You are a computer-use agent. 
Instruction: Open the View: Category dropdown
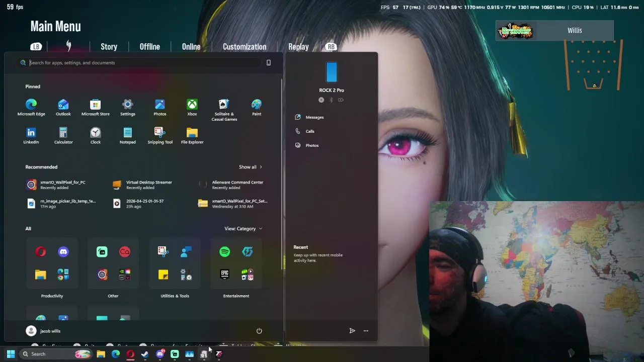(x=244, y=229)
